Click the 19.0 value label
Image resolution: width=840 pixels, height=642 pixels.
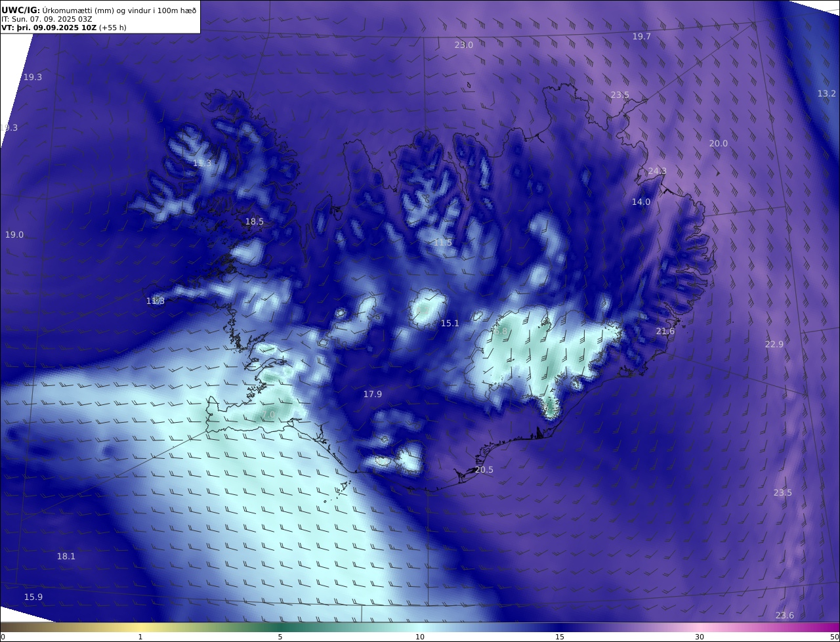pos(14,234)
